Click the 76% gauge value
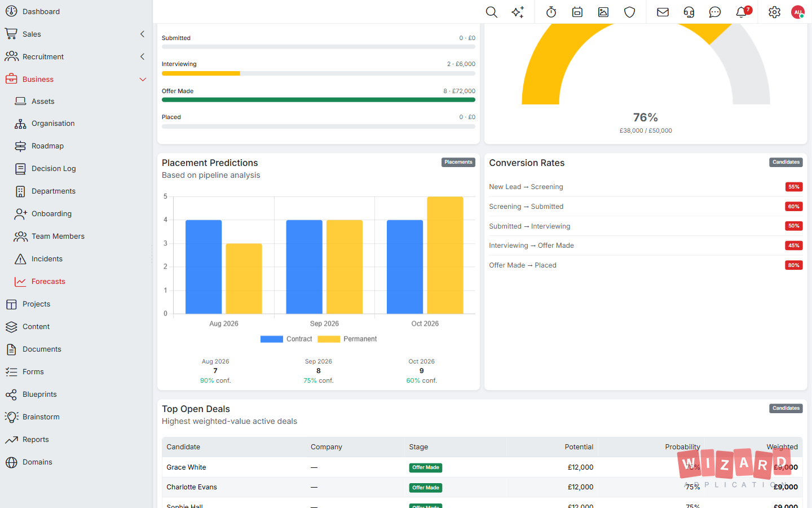 (x=646, y=117)
